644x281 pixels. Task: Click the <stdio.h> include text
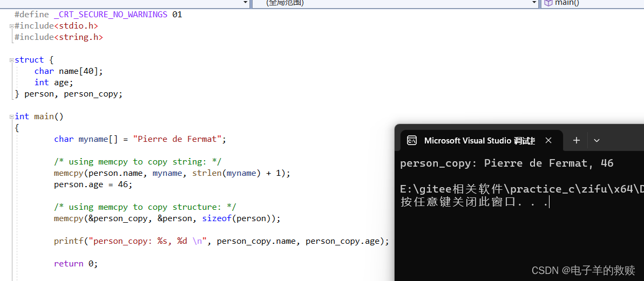pos(76,26)
